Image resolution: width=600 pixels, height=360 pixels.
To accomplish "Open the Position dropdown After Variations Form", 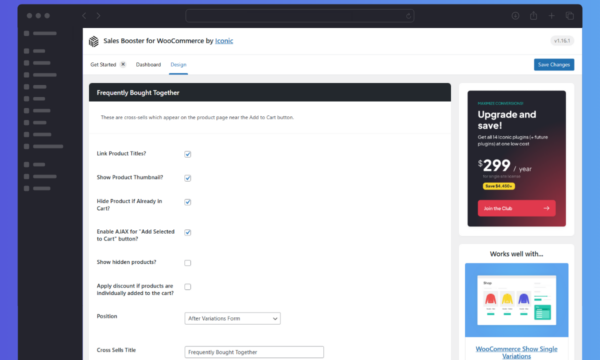I will click(232, 318).
